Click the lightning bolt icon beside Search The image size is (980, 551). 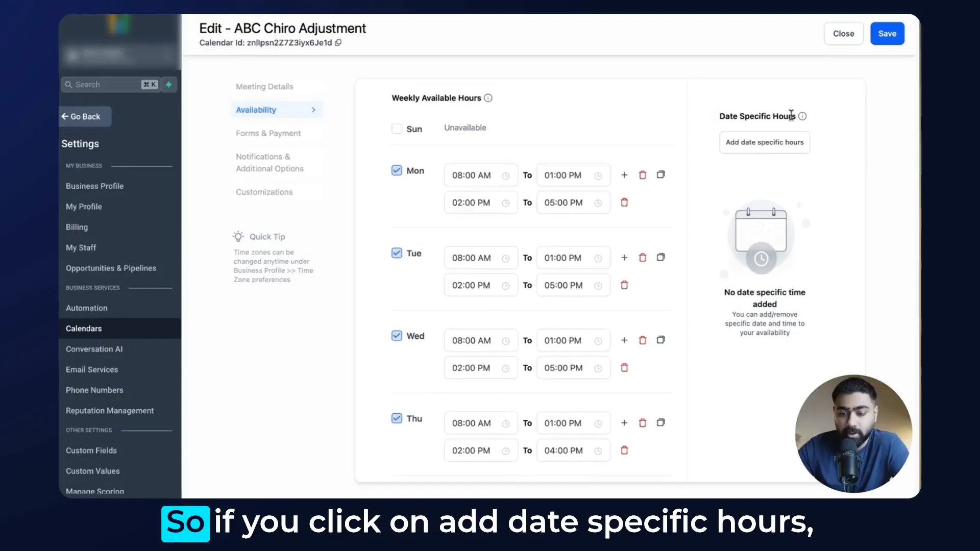tap(169, 85)
